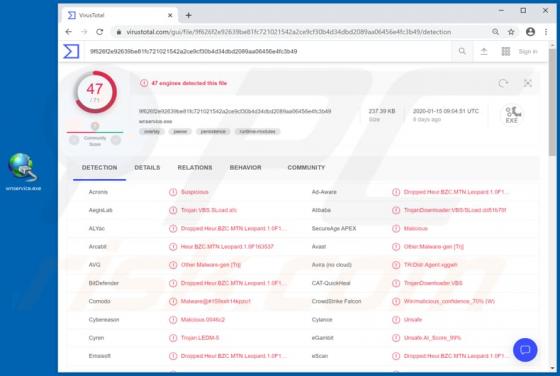Bookmark this page with the star icon

pos(511,32)
